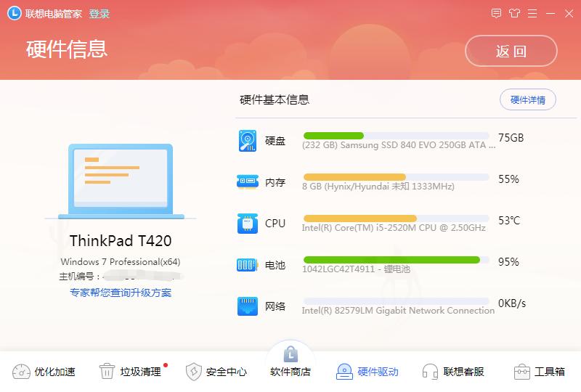Open the 软件商店 tab
The width and height of the screenshot is (581, 392).
[x=290, y=372]
